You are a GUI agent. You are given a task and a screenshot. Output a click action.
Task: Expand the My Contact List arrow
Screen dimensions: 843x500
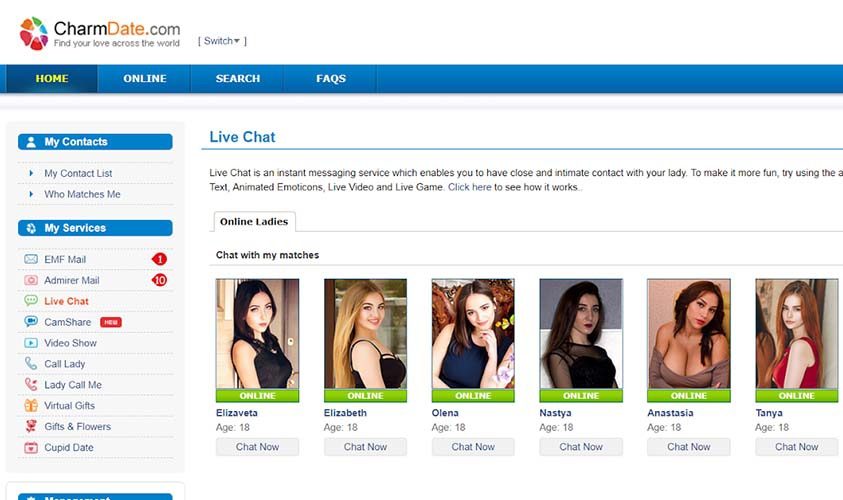(x=31, y=173)
